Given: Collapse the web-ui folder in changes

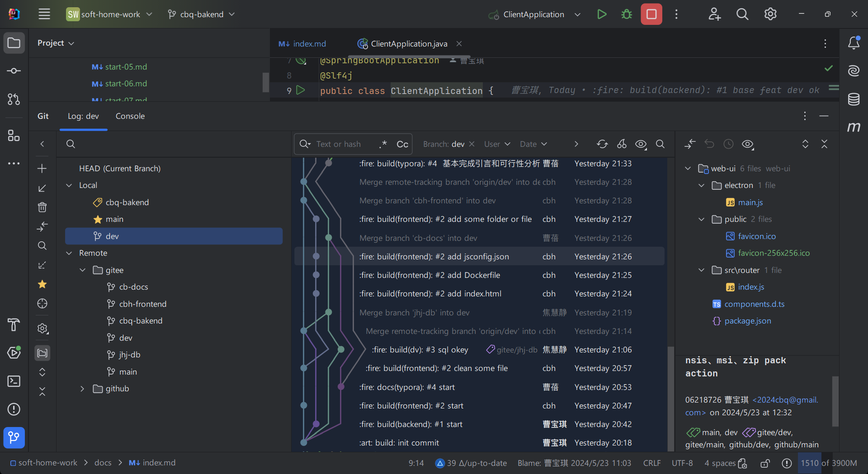Looking at the screenshot, I should coord(688,169).
